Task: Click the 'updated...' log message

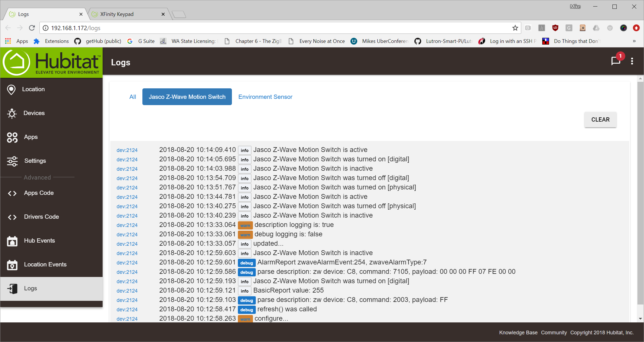Action: pos(268,243)
